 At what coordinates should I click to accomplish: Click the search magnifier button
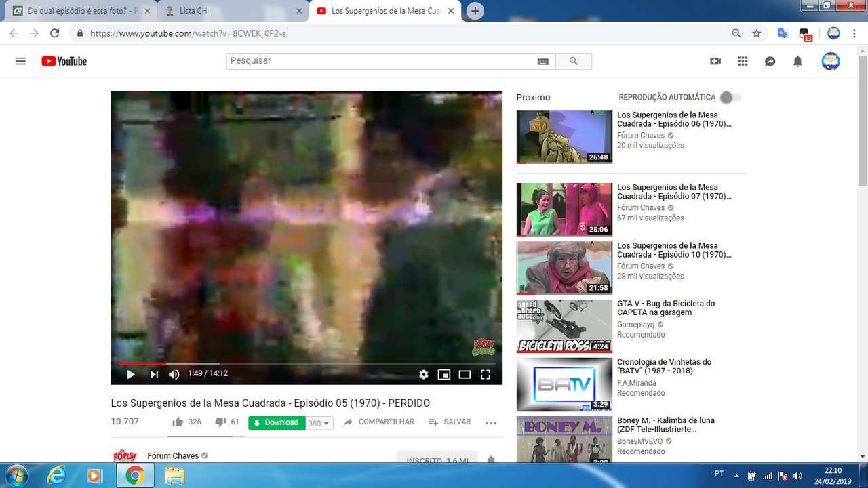click(574, 61)
